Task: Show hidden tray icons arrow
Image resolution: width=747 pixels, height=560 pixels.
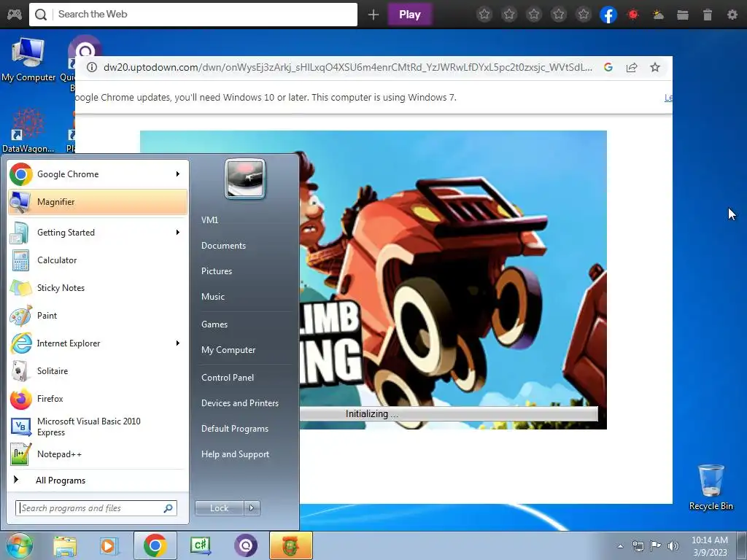Action: [620, 546]
